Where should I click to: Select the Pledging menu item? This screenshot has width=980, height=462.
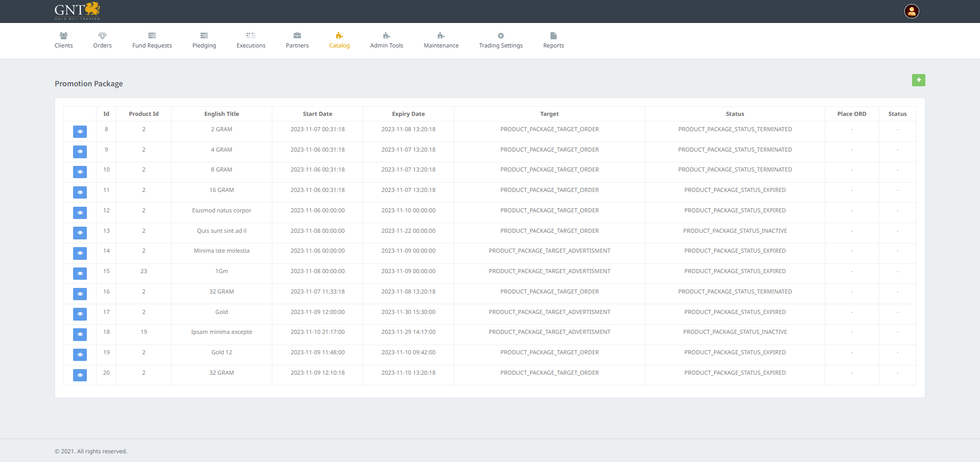coord(204,40)
